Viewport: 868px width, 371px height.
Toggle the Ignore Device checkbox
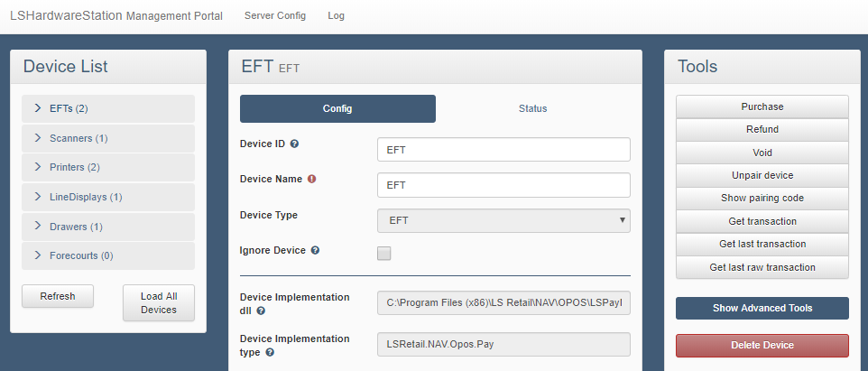pyautogui.click(x=384, y=254)
